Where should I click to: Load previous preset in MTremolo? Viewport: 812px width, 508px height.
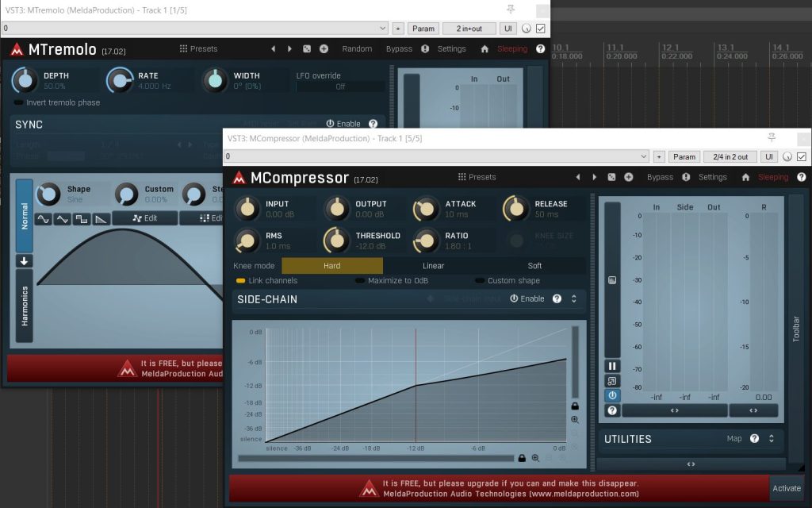(274, 48)
